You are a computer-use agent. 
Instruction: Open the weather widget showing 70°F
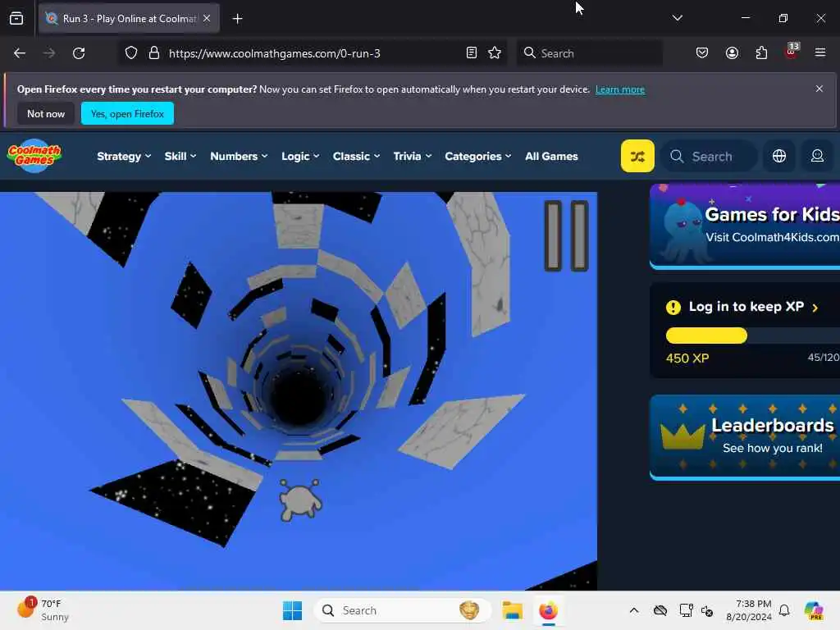tap(43, 610)
